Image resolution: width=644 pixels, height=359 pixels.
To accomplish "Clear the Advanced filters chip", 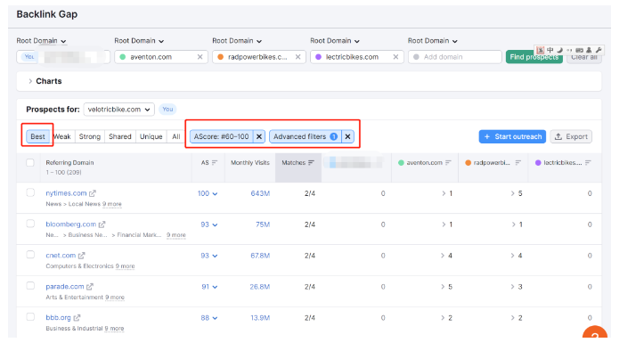I will (347, 136).
